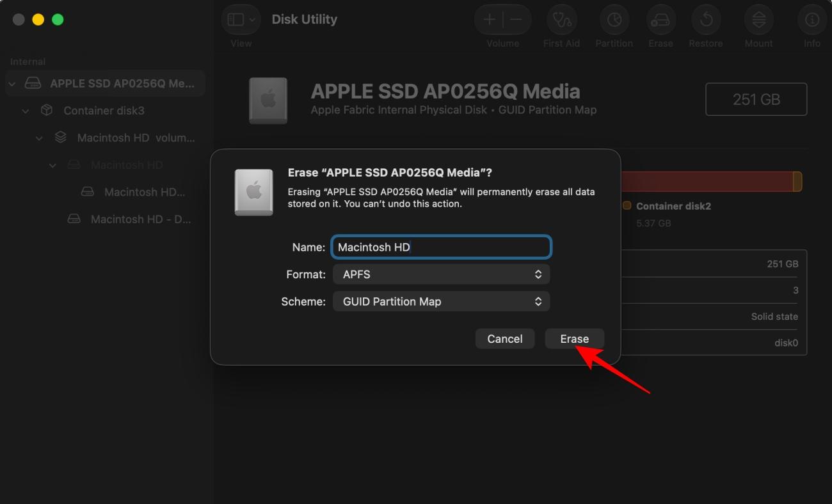
Task: Click the APPLE SSD AP0256Q Media main heading
Action: tap(445, 91)
